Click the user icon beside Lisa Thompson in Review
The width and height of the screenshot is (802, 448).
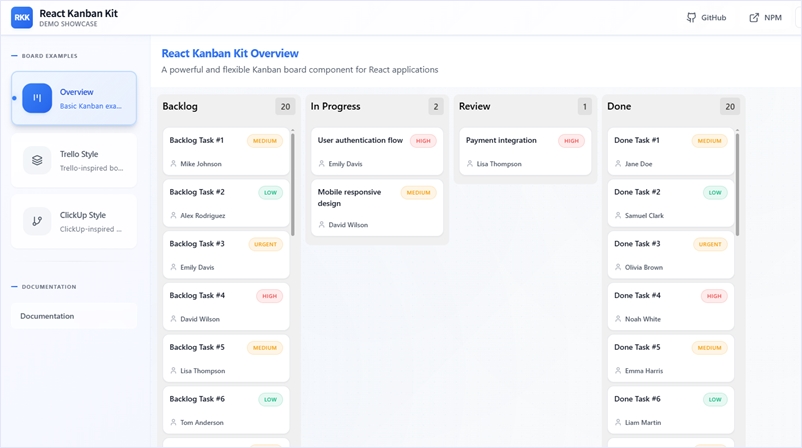(470, 164)
